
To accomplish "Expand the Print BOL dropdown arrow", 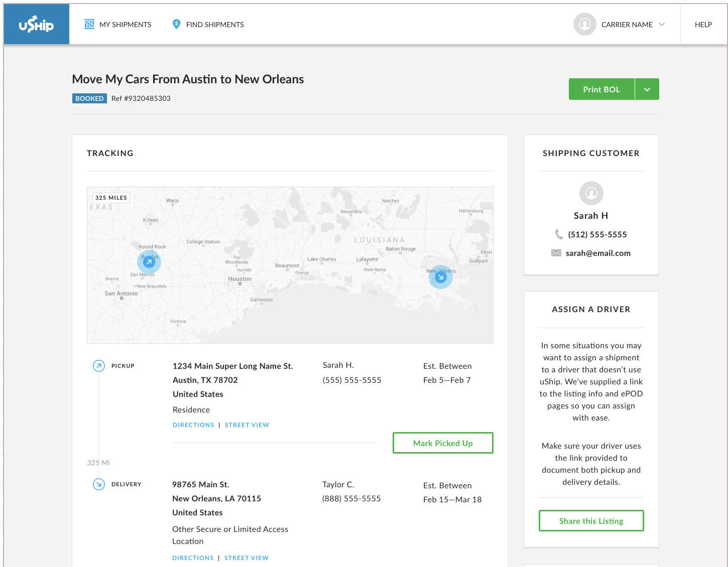I will (x=647, y=89).
